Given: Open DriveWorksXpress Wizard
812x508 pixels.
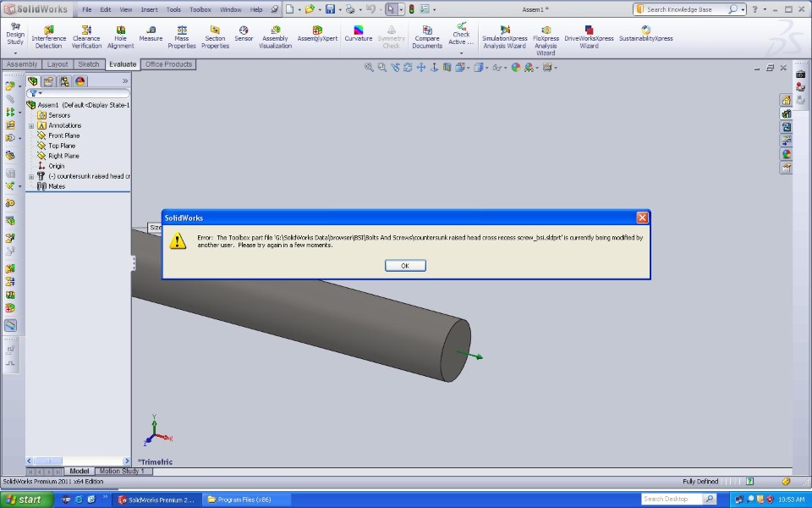Looking at the screenshot, I should click(x=589, y=37).
